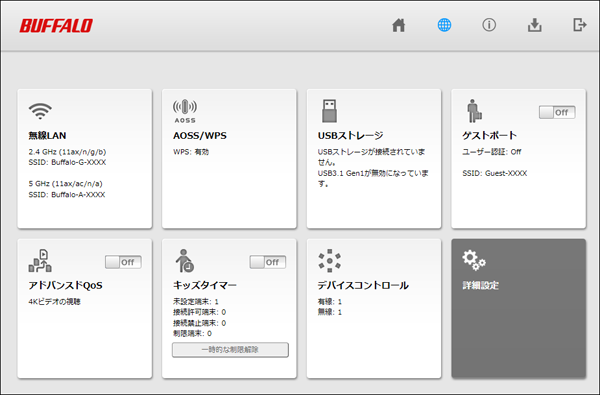Open the USBストレージ heading
Image resolution: width=600 pixels, height=395 pixels.
(x=351, y=135)
